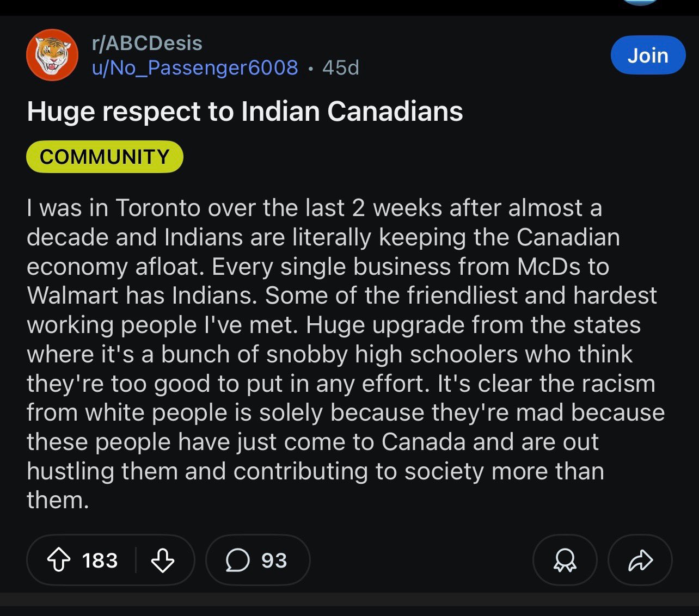Open u/No_Passenger6008's profile
The width and height of the screenshot is (699, 616).
pos(195,67)
